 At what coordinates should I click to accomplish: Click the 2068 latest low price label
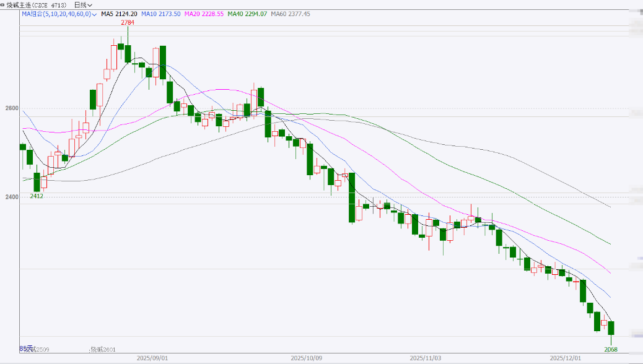[x=610, y=350]
